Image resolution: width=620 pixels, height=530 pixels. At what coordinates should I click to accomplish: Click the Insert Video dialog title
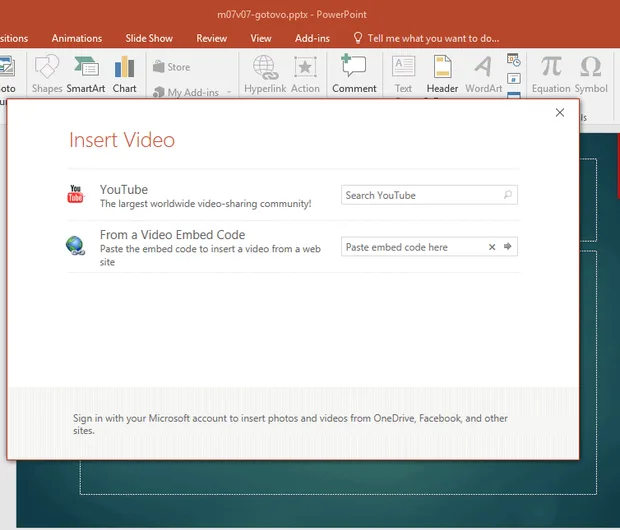tap(122, 140)
